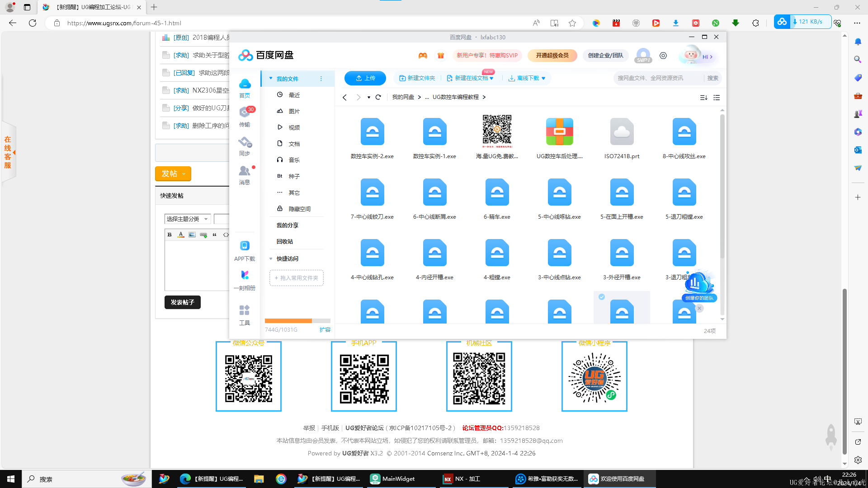Click the bold B icon in forum editor

[x=170, y=235]
